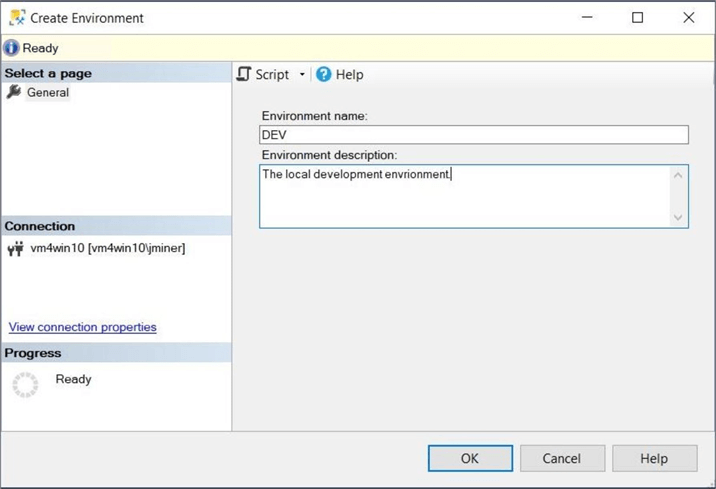
Task: Click the bottom Help button
Action: point(654,458)
